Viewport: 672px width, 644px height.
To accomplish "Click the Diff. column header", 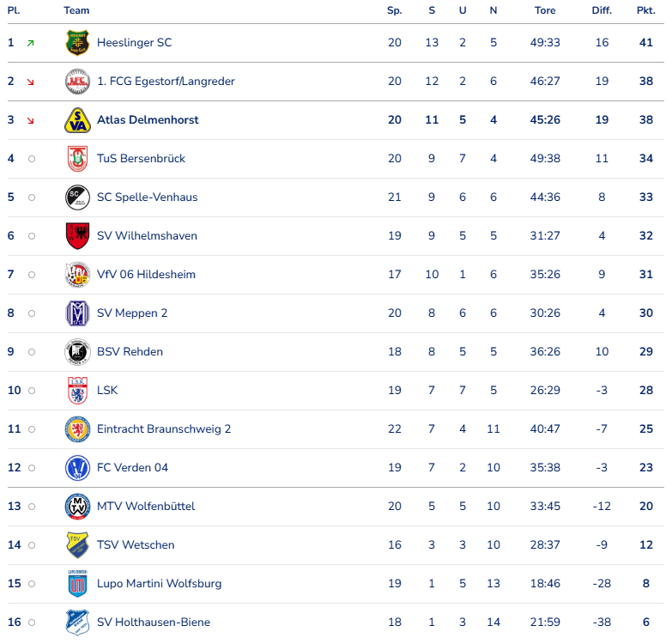I will click(x=602, y=10).
